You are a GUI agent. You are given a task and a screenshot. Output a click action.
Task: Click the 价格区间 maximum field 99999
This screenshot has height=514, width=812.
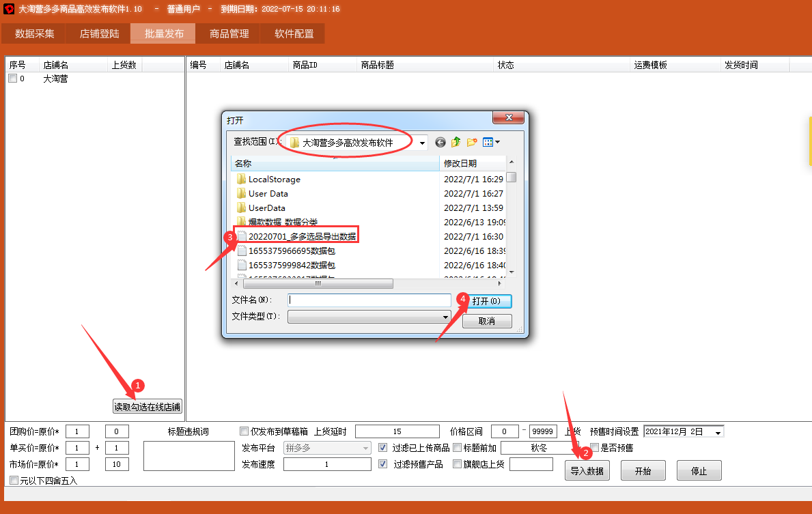(x=543, y=431)
